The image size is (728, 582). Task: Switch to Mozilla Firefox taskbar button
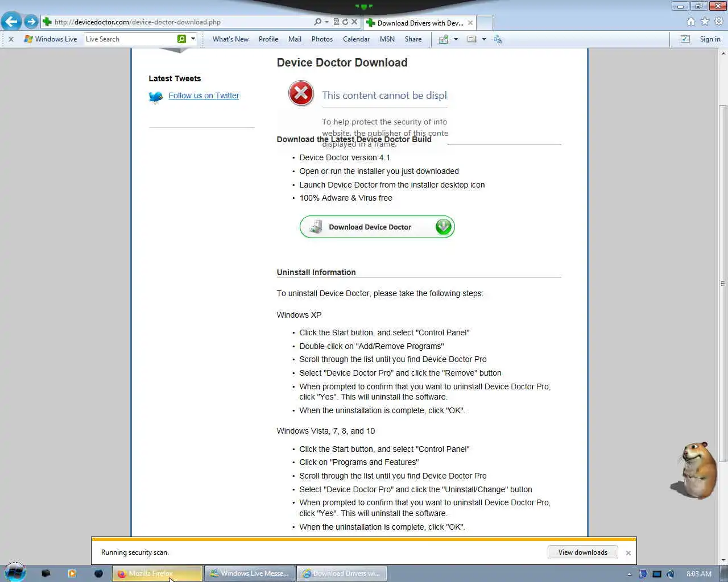click(158, 573)
